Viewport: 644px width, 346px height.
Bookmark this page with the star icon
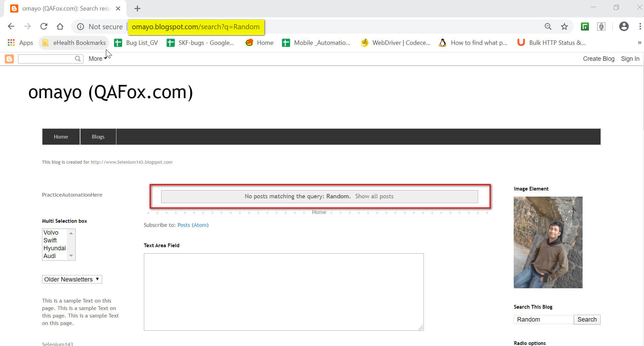click(564, 26)
